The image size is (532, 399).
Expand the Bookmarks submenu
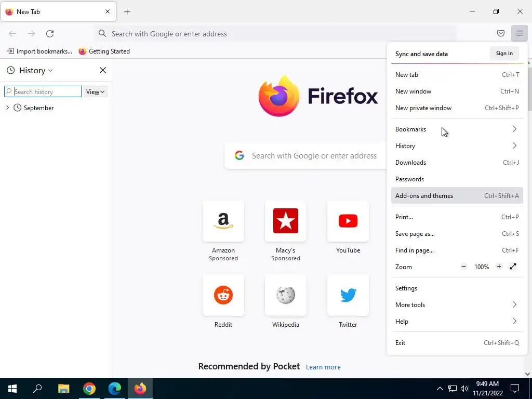click(x=457, y=129)
